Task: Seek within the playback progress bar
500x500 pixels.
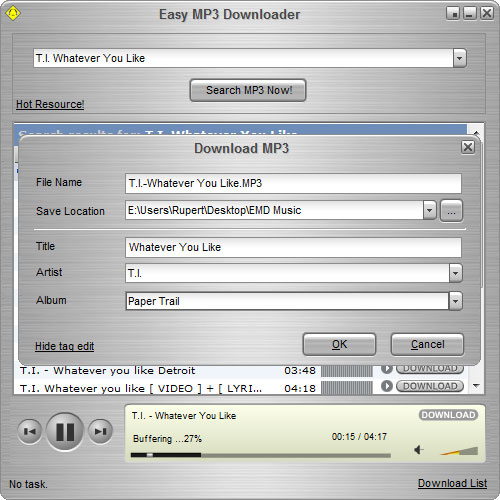Action: 261,455
